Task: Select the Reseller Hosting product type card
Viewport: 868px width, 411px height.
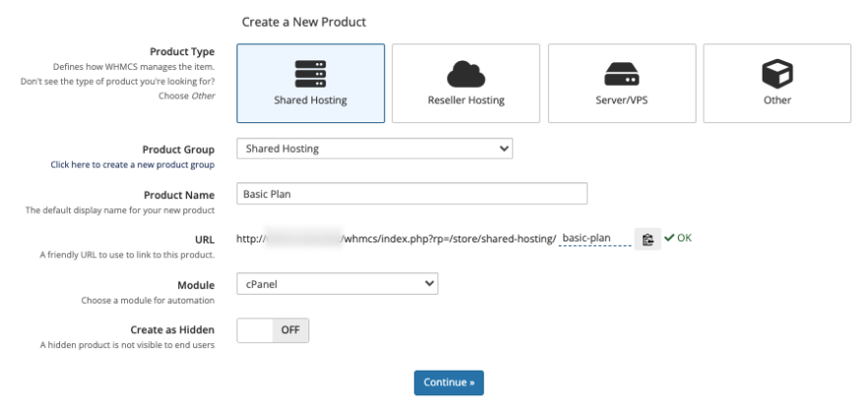Action: [466, 83]
